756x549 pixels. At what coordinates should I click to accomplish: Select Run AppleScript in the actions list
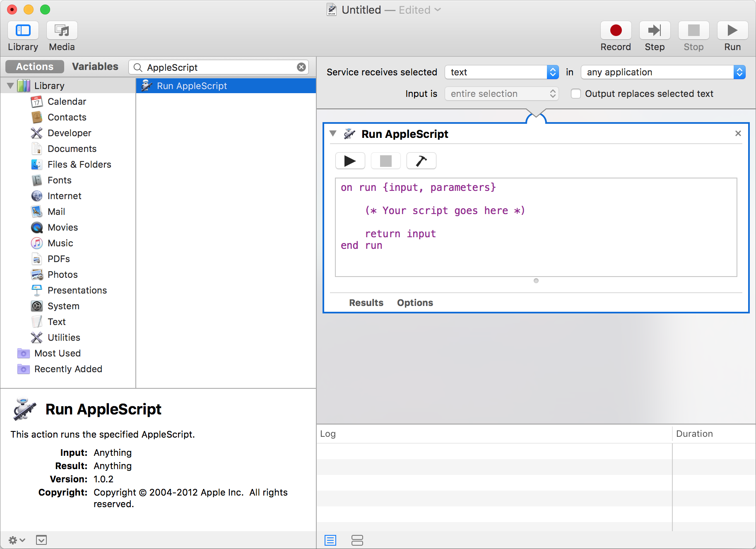tap(226, 86)
